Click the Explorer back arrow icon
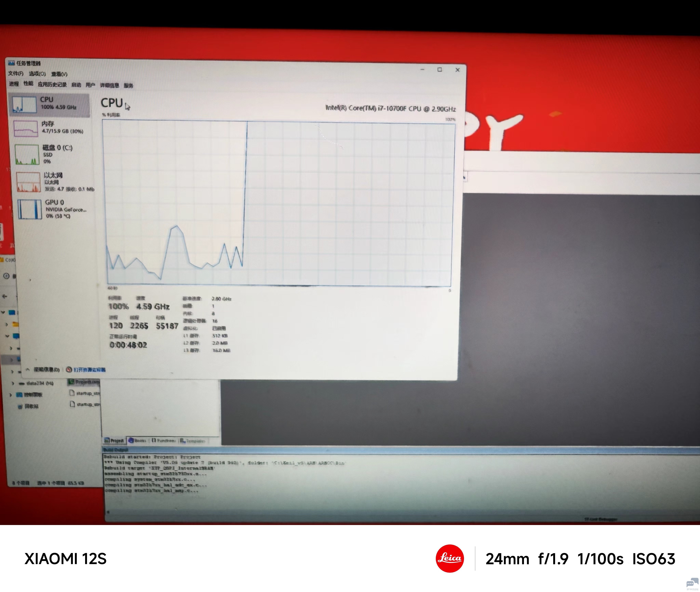The image size is (700, 592). pos(5,296)
